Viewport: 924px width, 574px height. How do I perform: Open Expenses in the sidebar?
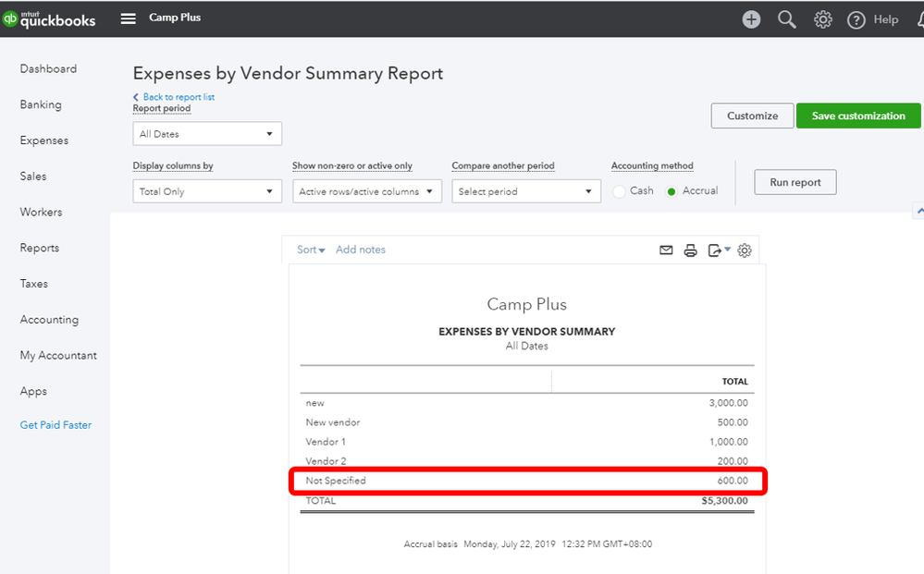pos(44,140)
